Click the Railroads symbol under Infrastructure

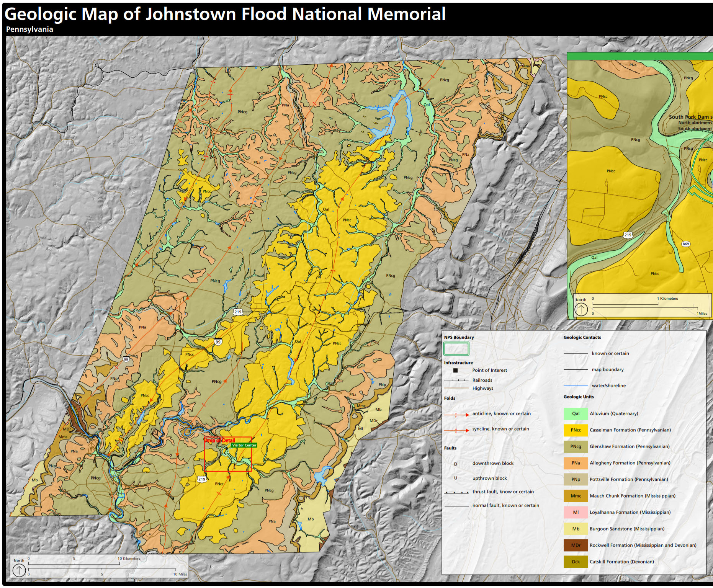[x=456, y=381]
